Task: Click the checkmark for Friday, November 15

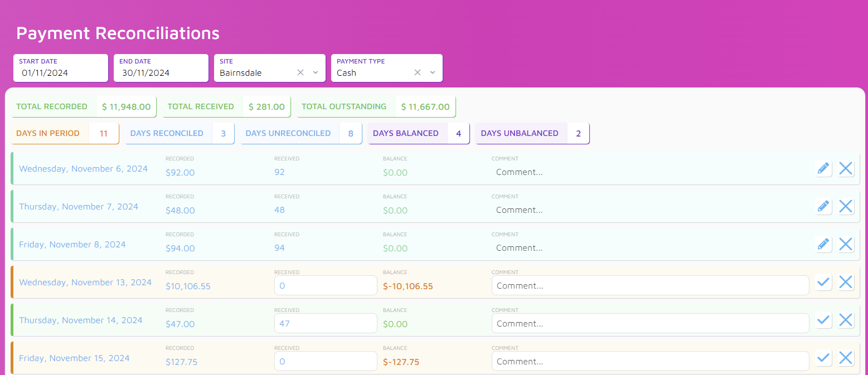Action: (x=823, y=358)
